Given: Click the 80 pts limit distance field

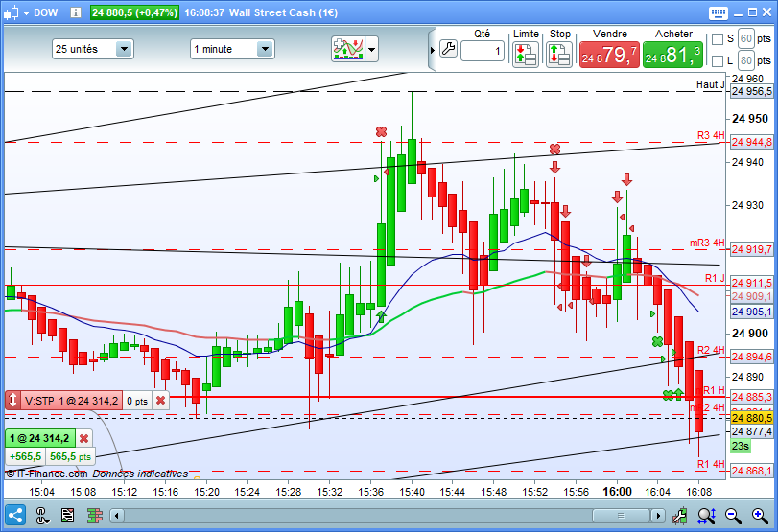Looking at the screenshot, I should pyautogui.click(x=746, y=60).
